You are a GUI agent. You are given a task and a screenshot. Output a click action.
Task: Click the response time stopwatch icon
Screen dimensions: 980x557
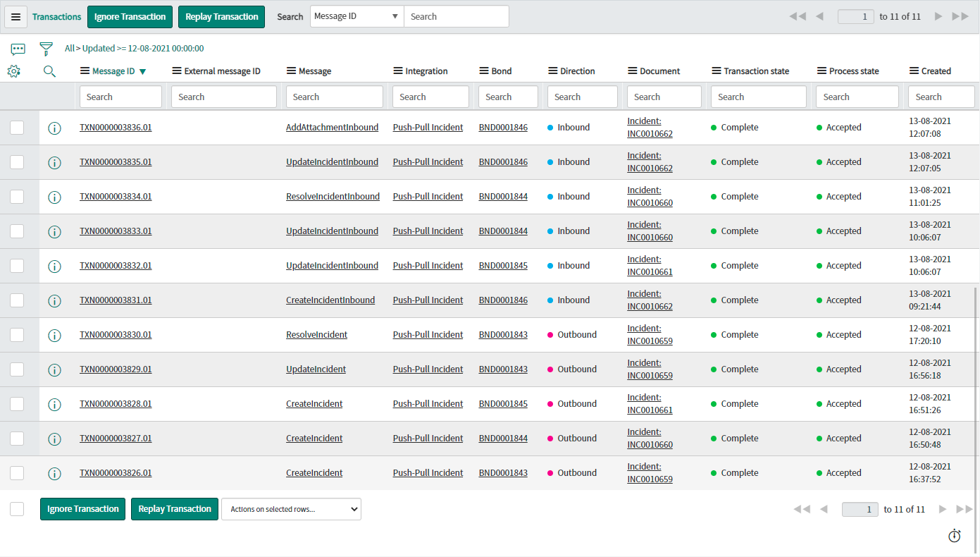[955, 536]
